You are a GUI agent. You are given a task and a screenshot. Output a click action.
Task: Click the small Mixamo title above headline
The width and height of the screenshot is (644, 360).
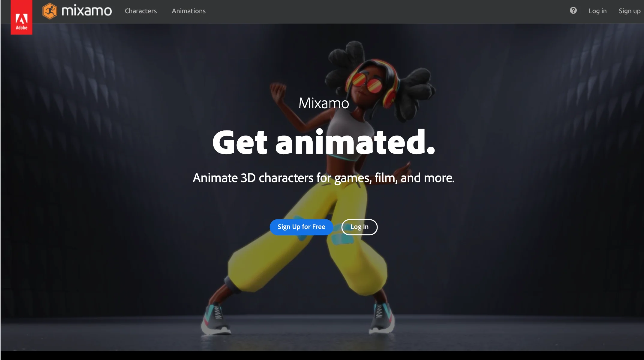click(x=324, y=103)
